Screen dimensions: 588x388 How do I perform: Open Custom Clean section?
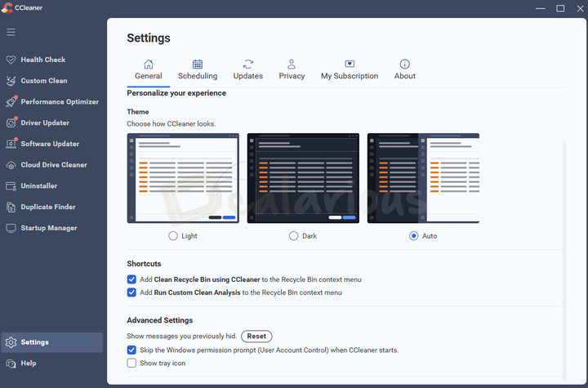pyautogui.click(x=44, y=81)
